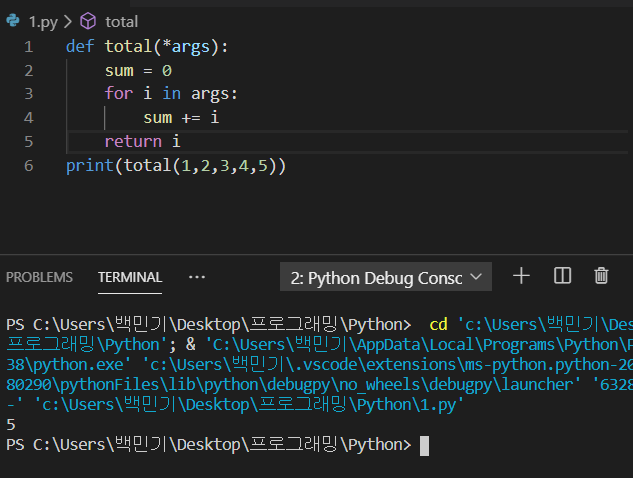Click the Python file icon in breadcrumb
The image size is (633, 478).
(x=13, y=21)
